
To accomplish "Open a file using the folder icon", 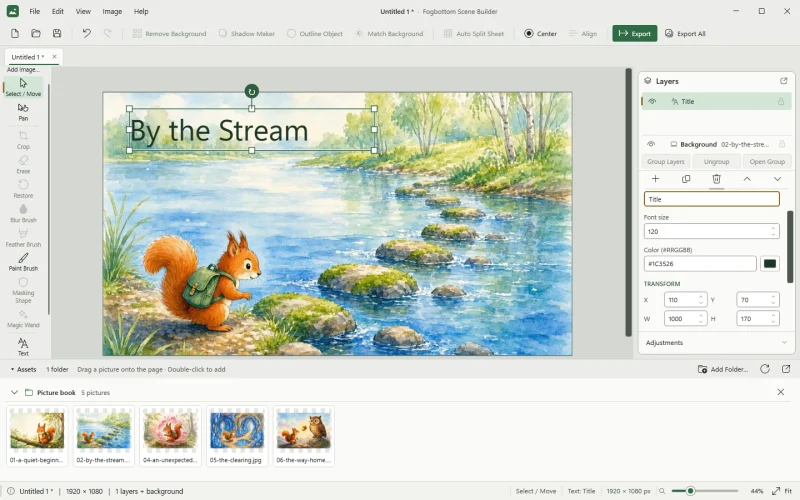I will point(36,34).
